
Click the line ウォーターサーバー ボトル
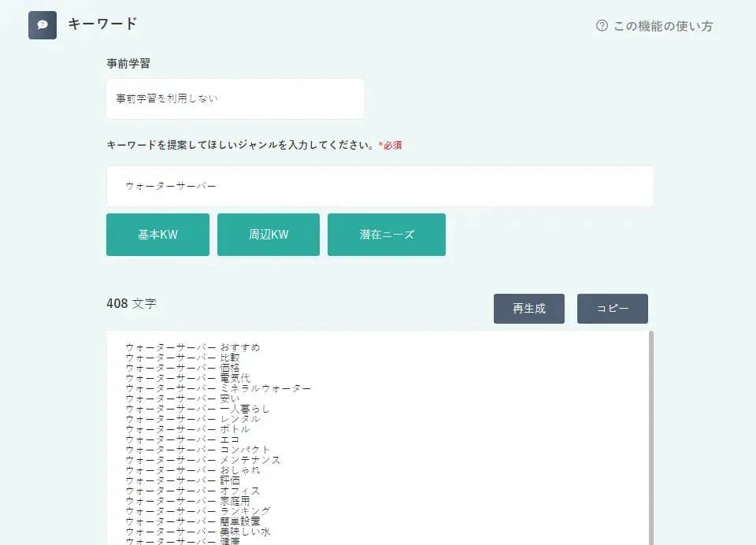coord(188,428)
